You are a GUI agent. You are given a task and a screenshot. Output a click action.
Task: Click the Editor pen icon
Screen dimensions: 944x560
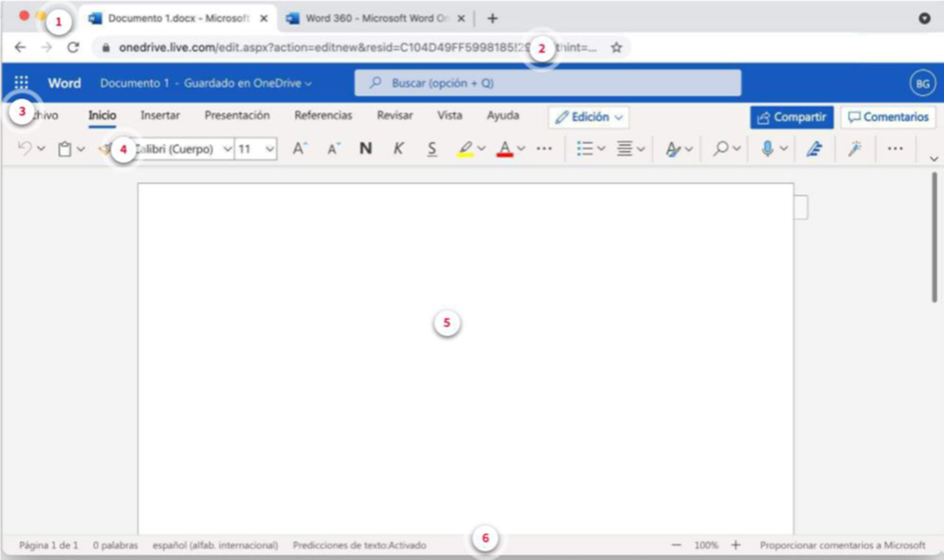click(x=813, y=149)
